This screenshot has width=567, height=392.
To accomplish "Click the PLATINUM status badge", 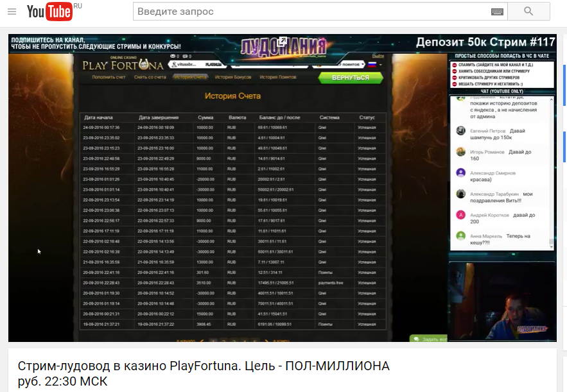I will click(213, 64).
